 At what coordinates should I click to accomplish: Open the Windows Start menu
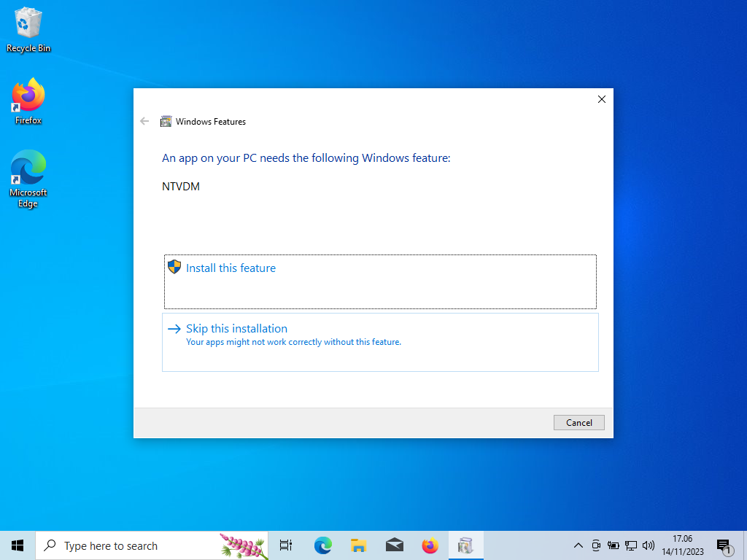[x=18, y=545]
